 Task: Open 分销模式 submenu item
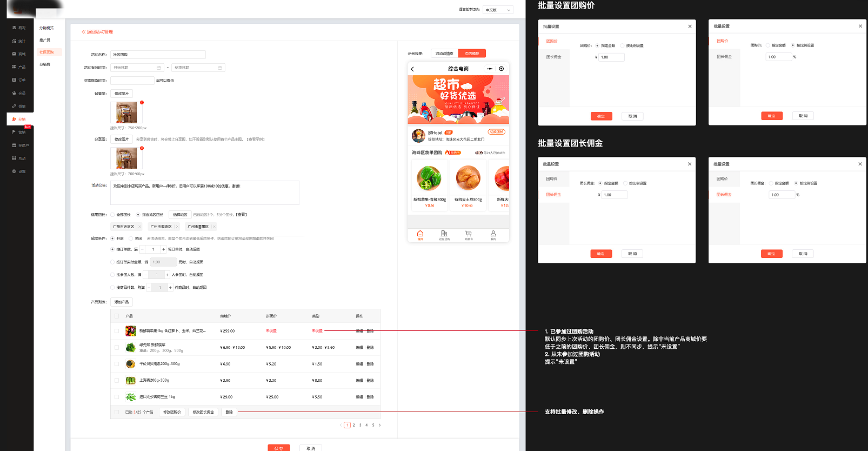click(x=46, y=28)
